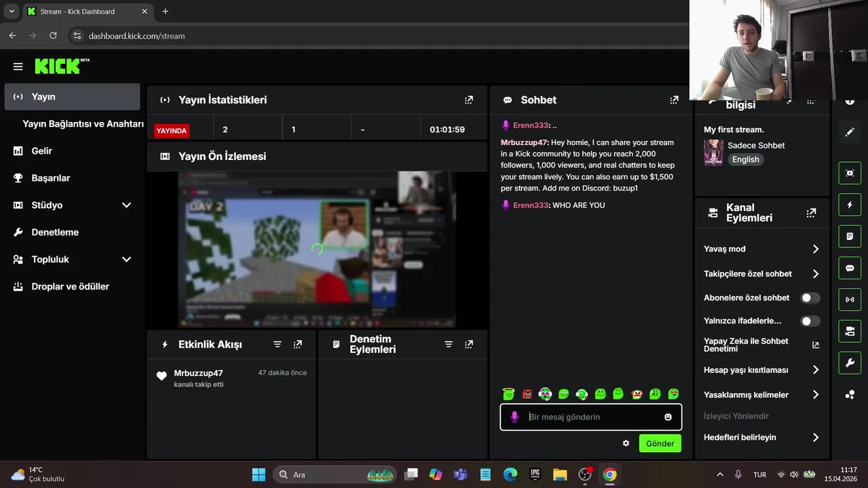Open Epic Games from the taskbar
The height and width of the screenshot is (488, 868).
click(x=535, y=474)
